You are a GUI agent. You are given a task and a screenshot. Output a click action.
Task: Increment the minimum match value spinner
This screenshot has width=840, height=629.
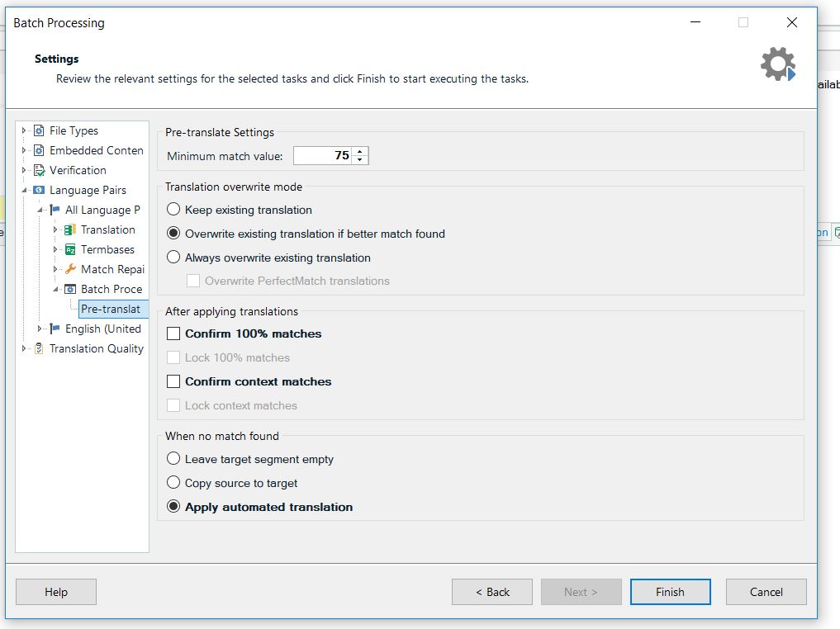[362, 151]
